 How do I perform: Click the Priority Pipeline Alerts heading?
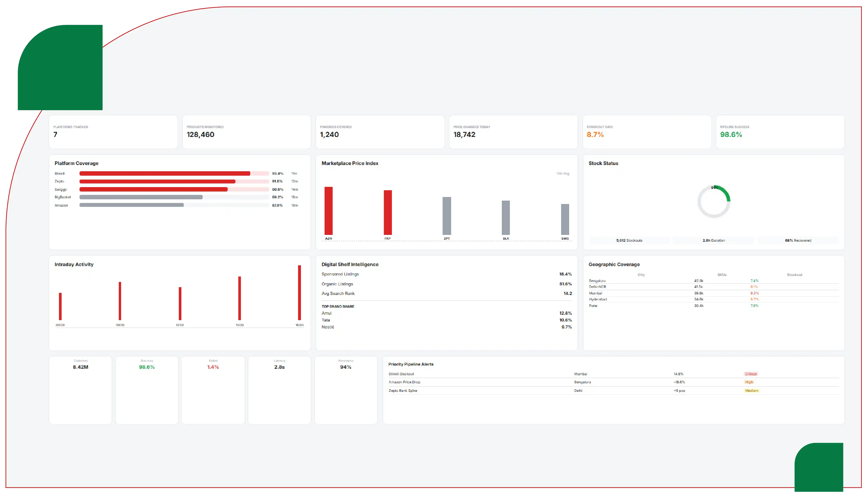pyautogui.click(x=410, y=364)
